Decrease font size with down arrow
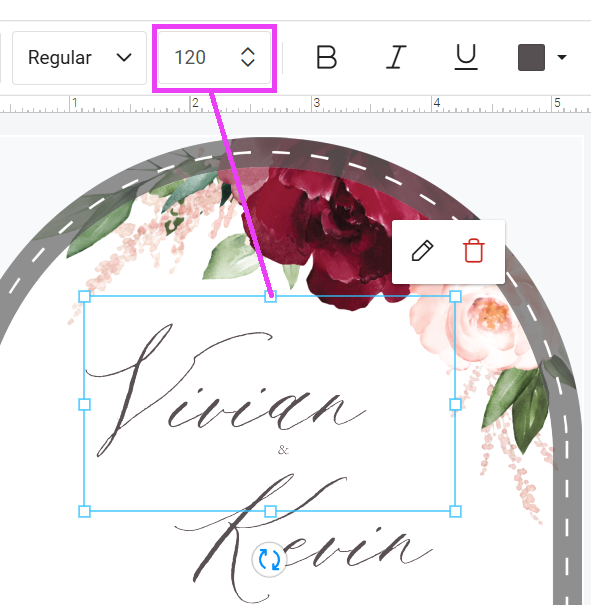The width and height of the screenshot is (591, 605). pos(248,63)
